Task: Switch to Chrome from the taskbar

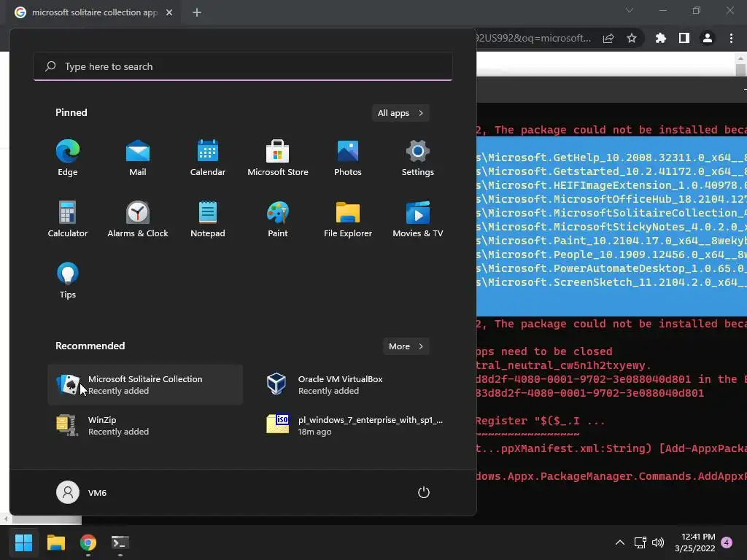Action: click(88, 542)
